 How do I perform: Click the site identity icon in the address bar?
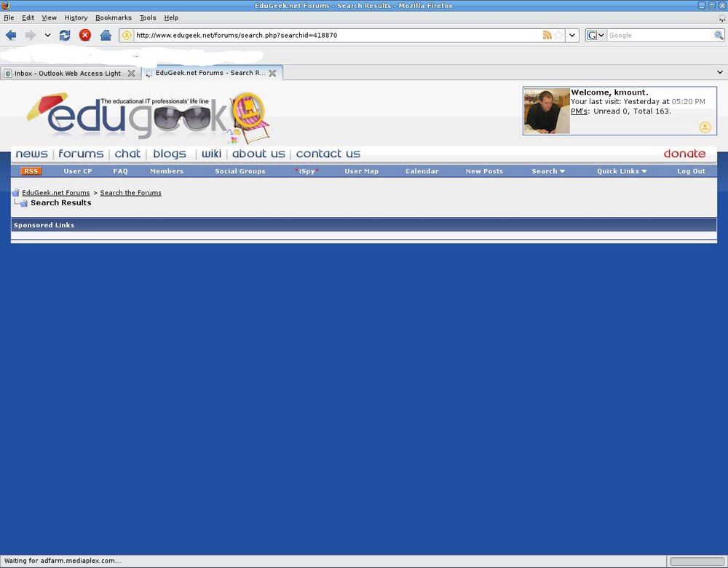tap(126, 35)
